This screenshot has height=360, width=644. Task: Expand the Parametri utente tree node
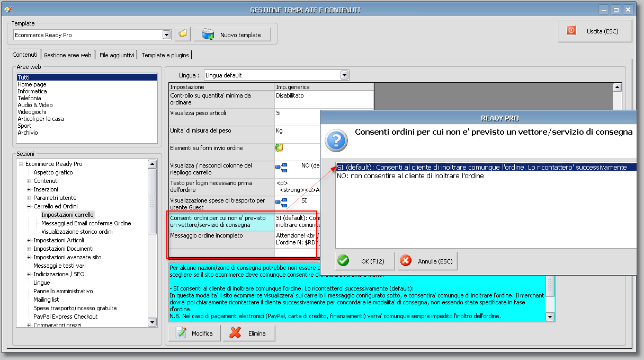(29, 198)
